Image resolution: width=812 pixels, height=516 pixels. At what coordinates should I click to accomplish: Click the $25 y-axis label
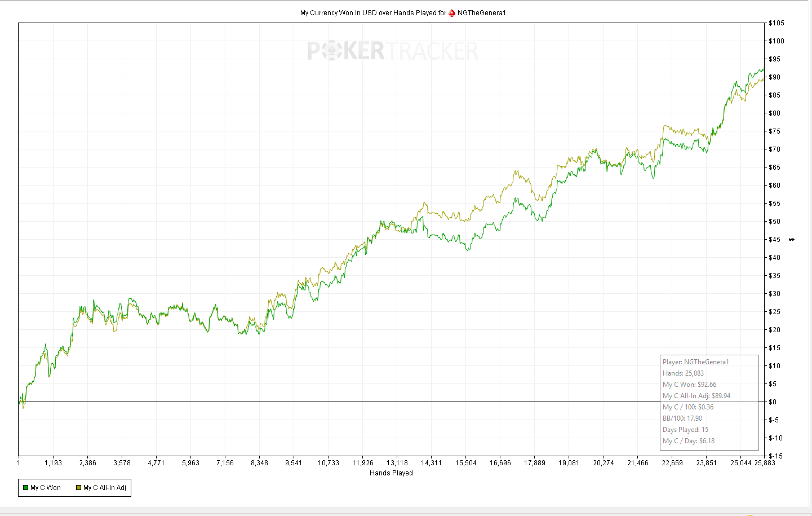(x=774, y=312)
